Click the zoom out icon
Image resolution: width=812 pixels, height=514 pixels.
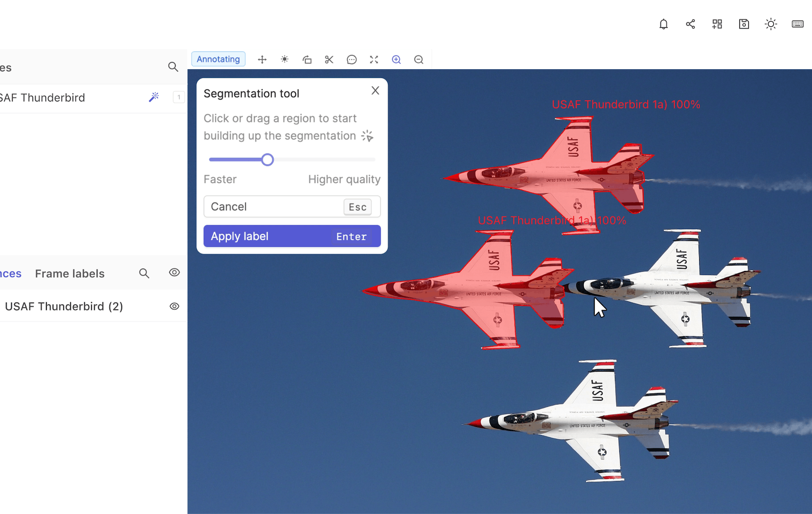[x=419, y=59]
